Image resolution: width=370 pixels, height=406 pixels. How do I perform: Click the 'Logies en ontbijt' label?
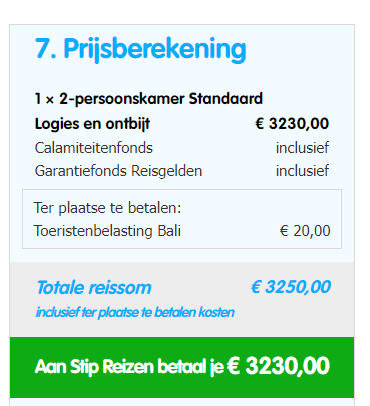pyautogui.click(x=92, y=124)
